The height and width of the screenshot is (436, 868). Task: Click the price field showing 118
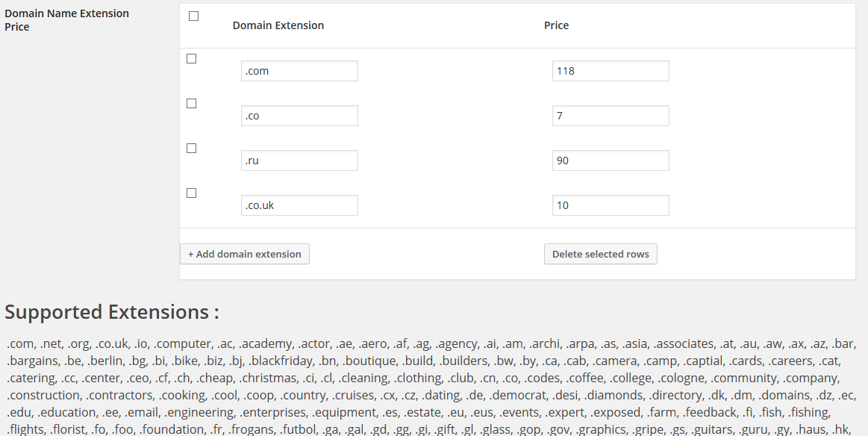[611, 71]
